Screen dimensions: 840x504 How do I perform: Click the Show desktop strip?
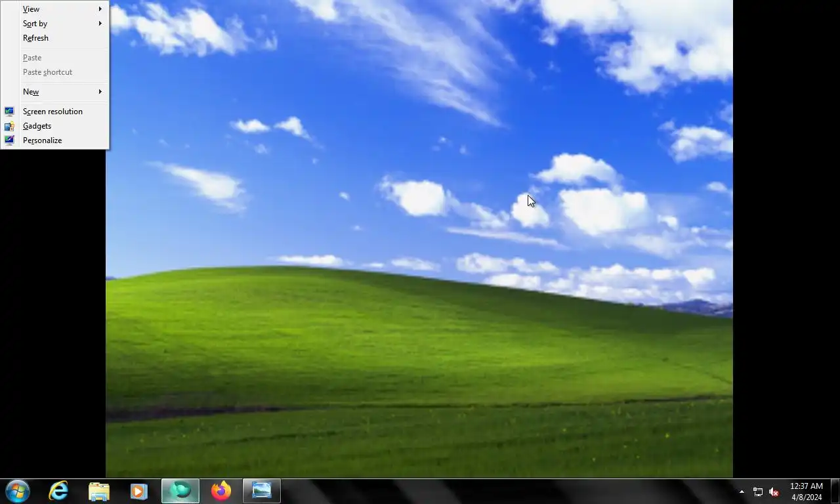(835, 492)
